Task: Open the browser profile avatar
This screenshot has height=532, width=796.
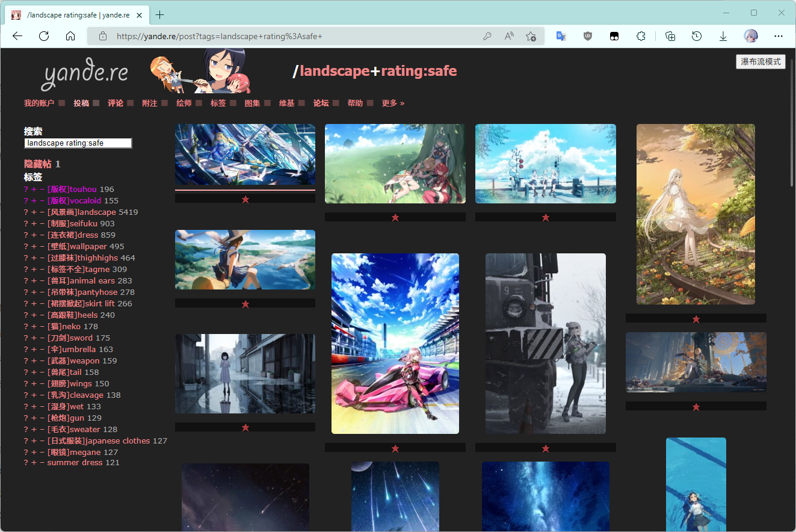Action: pyautogui.click(x=751, y=36)
